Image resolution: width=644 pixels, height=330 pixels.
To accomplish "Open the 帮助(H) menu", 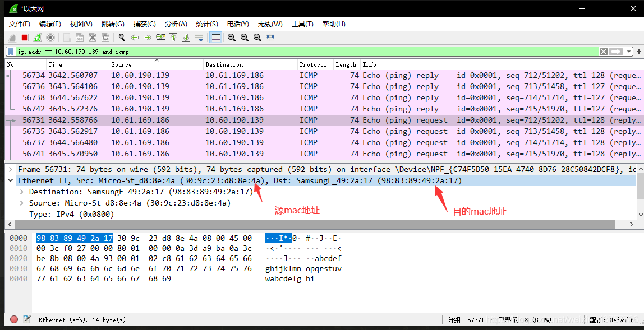I will (333, 24).
